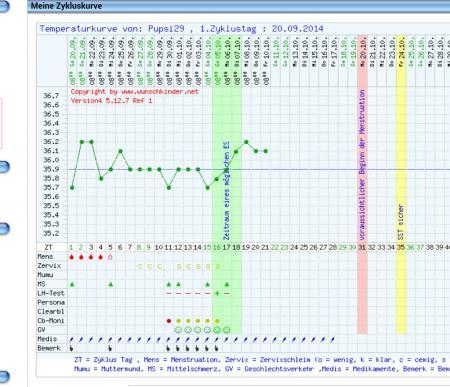Click the 'Clearbl' row label

(51, 312)
